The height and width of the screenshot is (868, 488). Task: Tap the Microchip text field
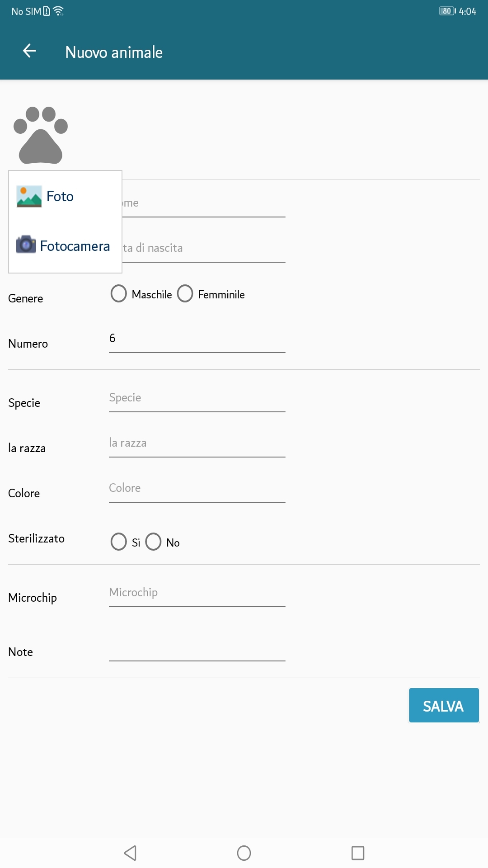tap(197, 593)
